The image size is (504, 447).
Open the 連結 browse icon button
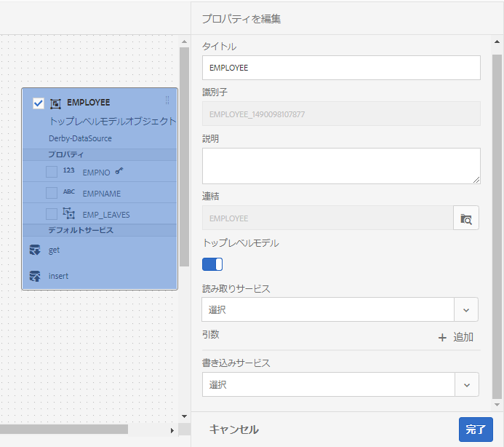466,218
